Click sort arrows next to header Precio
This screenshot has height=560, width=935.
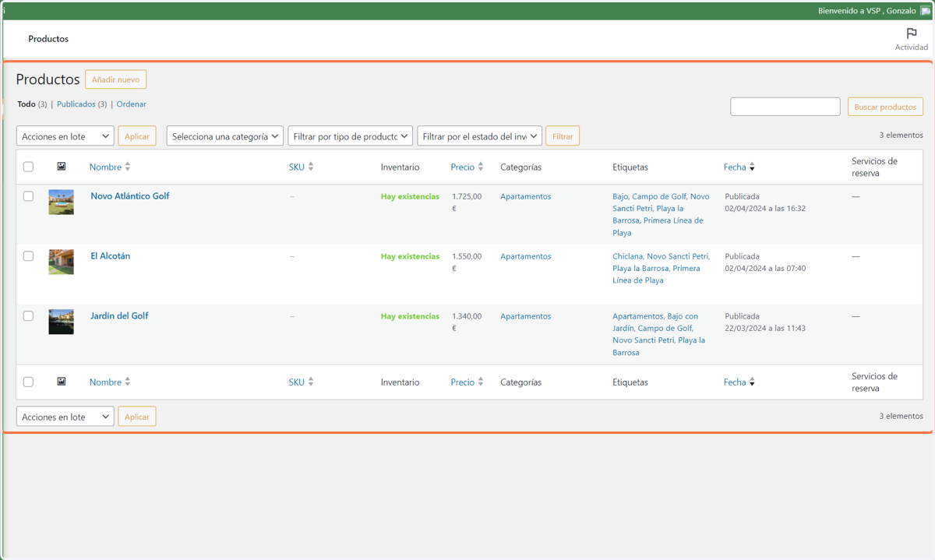481,167
